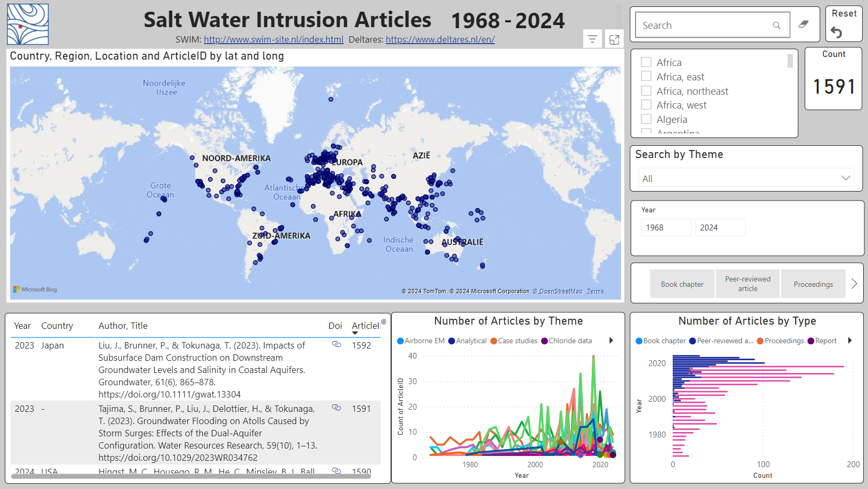Check the Africa checkbox

pyautogui.click(x=646, y=62)
